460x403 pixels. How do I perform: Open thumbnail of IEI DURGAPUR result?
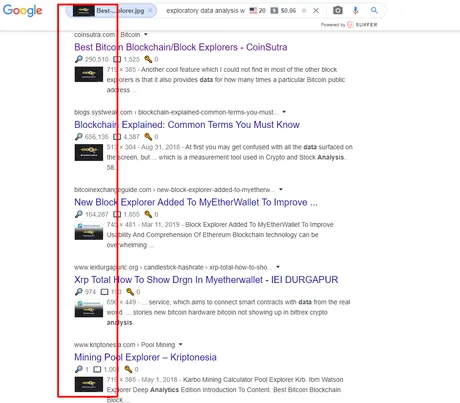pos(89,308)
